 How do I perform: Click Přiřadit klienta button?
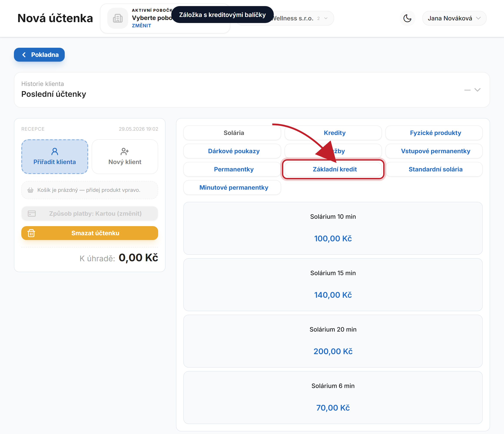[55, 157]
